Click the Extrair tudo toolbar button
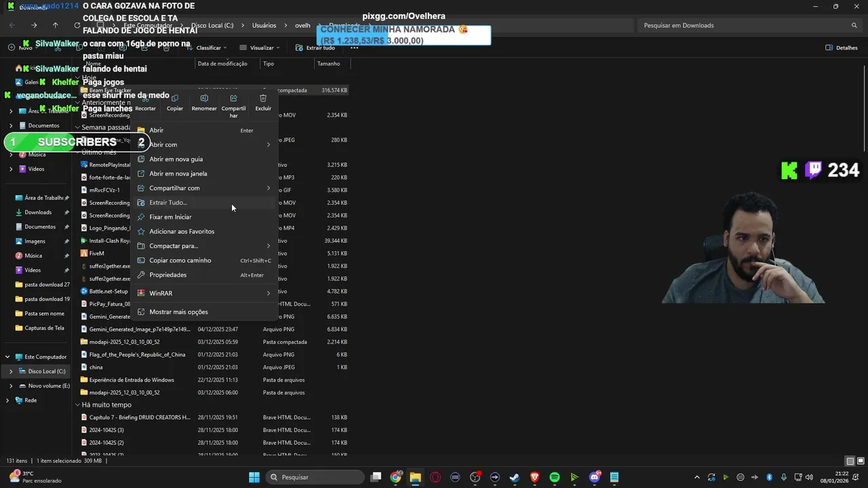Screen dimensions: 868x488 pyautogui.click(x=315, y=47)
